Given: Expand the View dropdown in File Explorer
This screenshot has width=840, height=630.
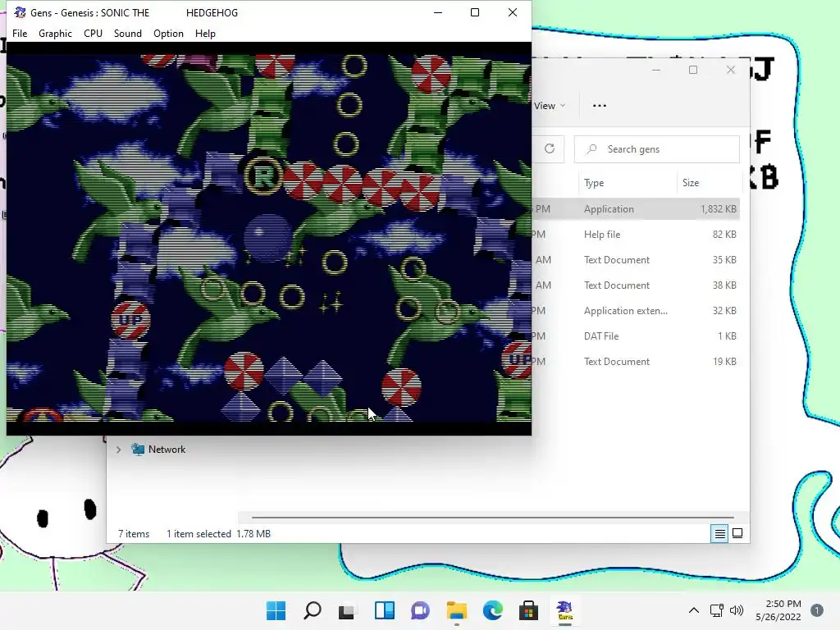Looking at the screenshot, I should (550, 106).
